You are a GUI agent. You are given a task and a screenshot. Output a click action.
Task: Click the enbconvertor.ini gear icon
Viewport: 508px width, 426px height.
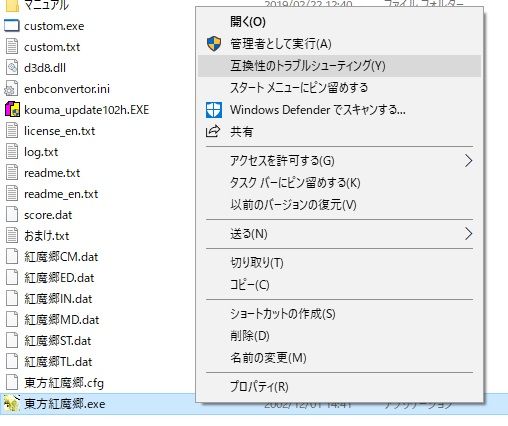tap(11, 89)
